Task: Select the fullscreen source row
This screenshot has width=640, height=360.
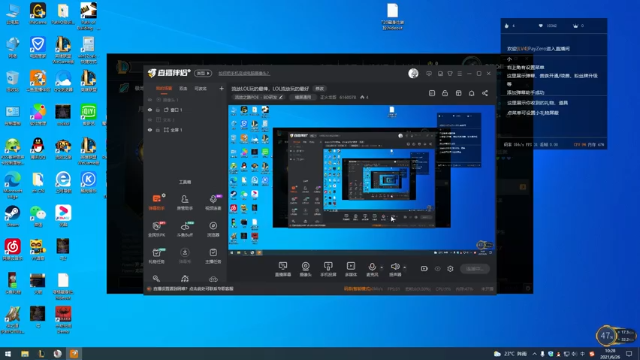Action: pyautogui.click(x=186, y=130)
